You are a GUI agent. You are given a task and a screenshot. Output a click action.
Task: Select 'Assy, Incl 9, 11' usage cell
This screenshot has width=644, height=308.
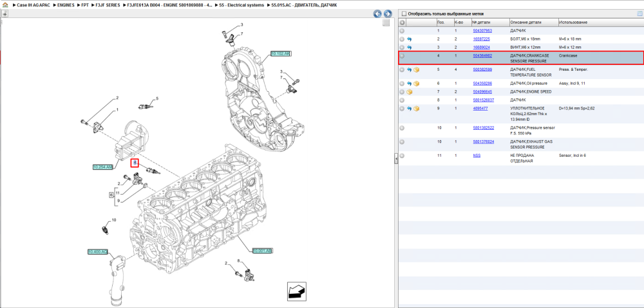coord(573,84)
